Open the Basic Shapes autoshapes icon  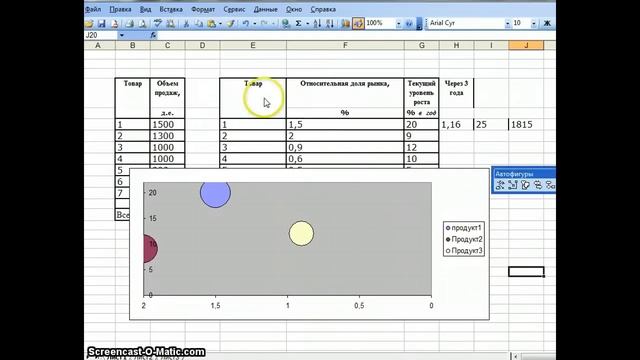click(525, 185)
